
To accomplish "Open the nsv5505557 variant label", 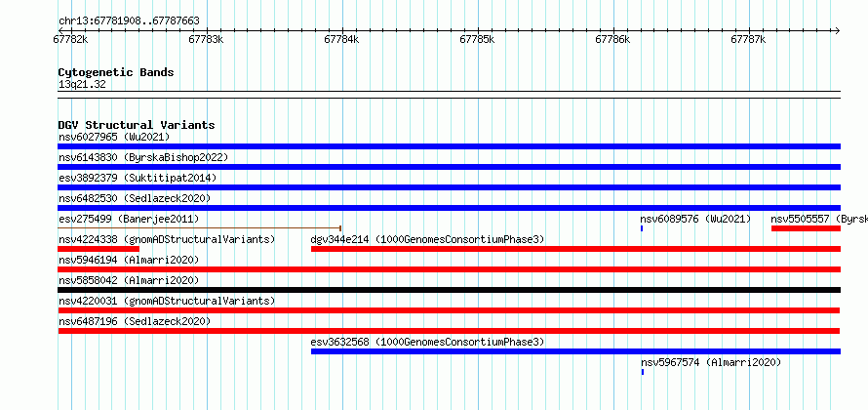I will point(819,219).
